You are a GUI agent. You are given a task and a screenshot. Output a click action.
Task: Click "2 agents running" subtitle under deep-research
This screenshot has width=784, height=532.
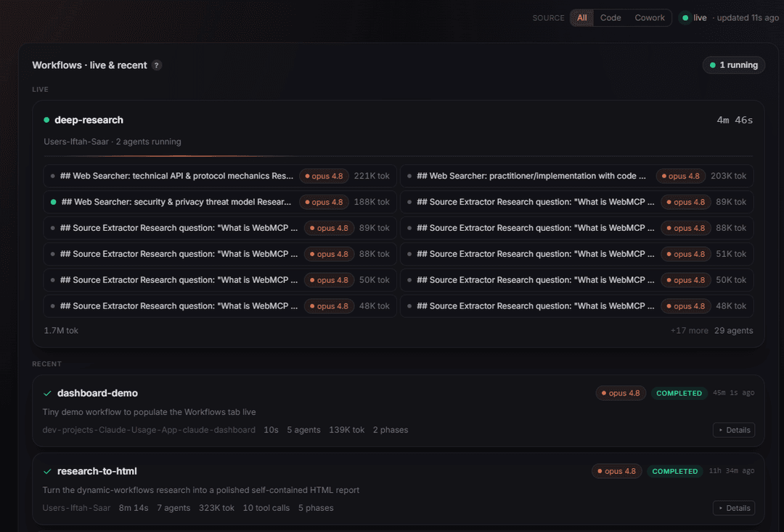pos(149,142)
